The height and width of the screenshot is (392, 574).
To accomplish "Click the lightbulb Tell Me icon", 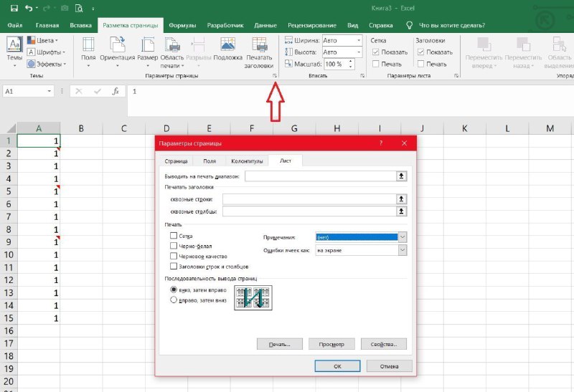I will (x=409, y=25).
